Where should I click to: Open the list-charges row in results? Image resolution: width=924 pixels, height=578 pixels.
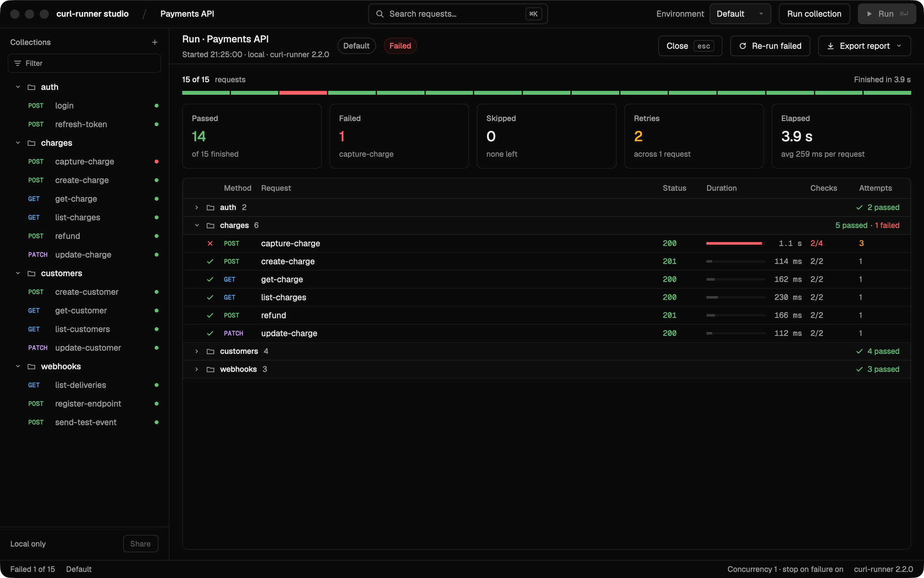547,297
